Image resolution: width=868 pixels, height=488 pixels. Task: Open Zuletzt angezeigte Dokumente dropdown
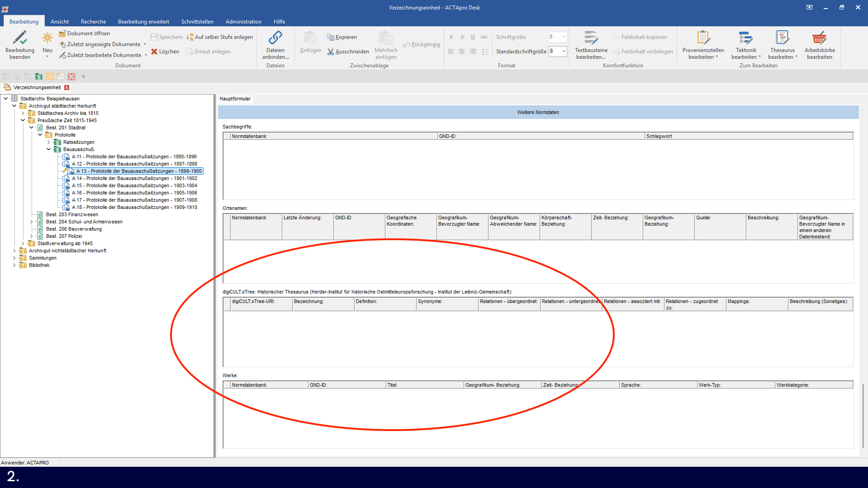point(145,44)
